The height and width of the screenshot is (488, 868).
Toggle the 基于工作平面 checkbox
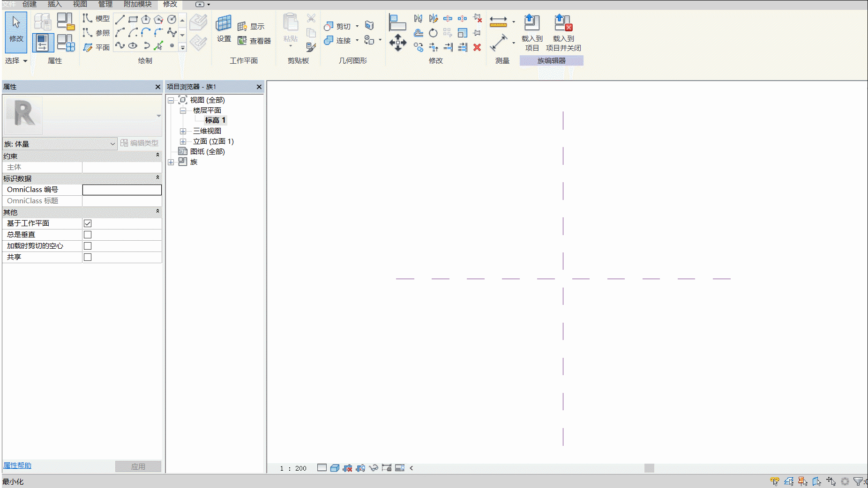[x=88, y=223]
